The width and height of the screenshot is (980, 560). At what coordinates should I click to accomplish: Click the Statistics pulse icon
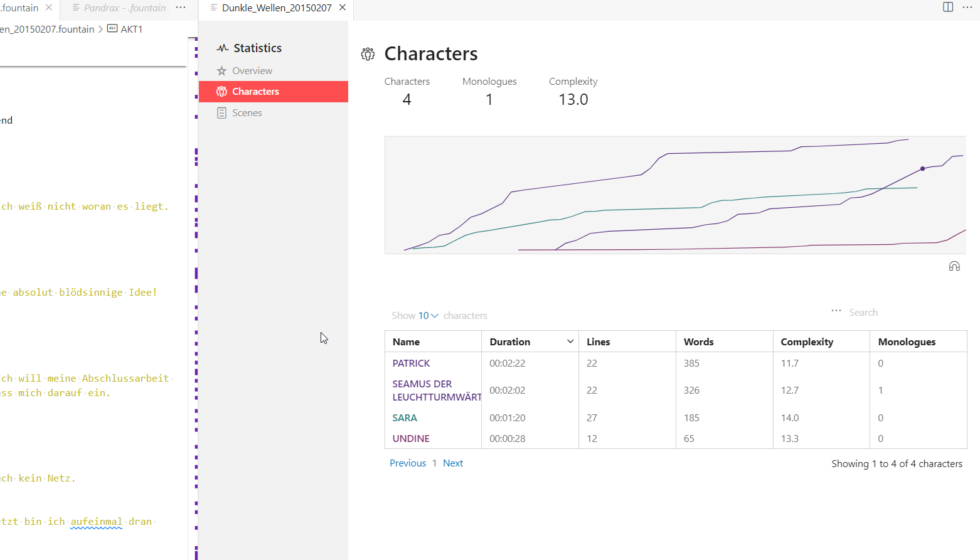223,48
